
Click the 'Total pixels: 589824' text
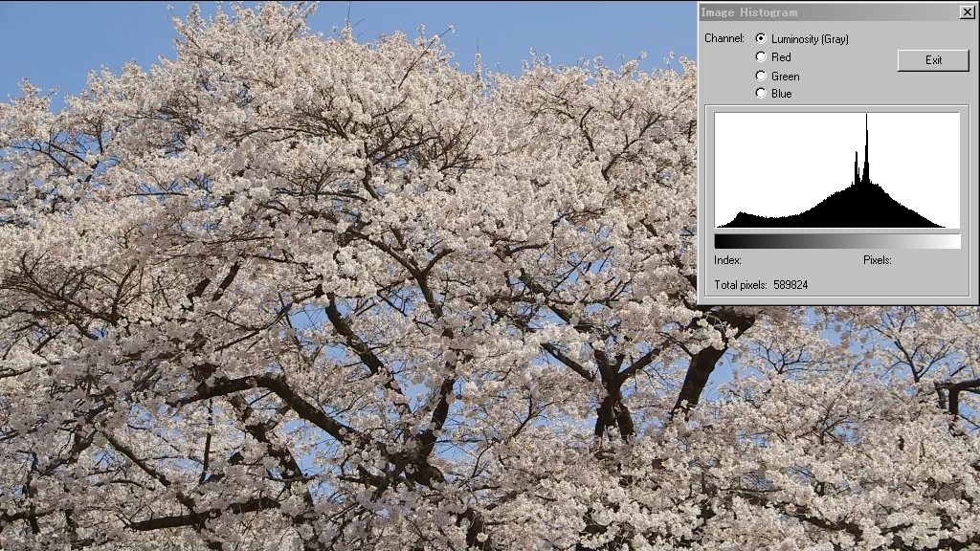tap(761, 285)
